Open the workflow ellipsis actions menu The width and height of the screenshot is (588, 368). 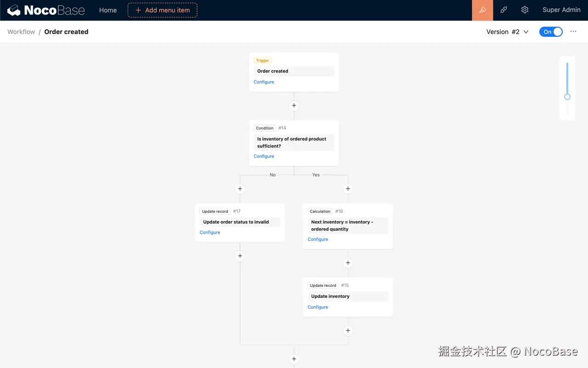(573, 31)
